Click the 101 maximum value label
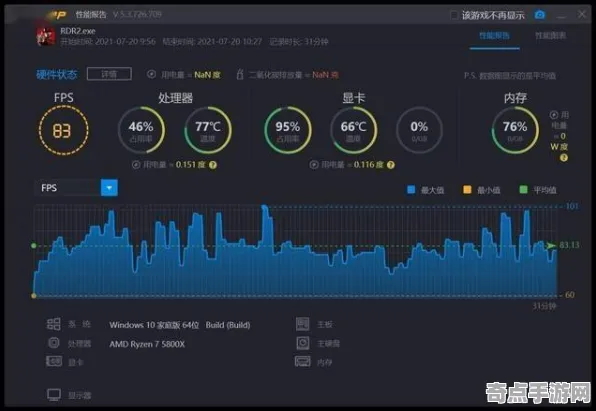Image resolution: width=596 pixels, height=411 pixels. (572, 206)
